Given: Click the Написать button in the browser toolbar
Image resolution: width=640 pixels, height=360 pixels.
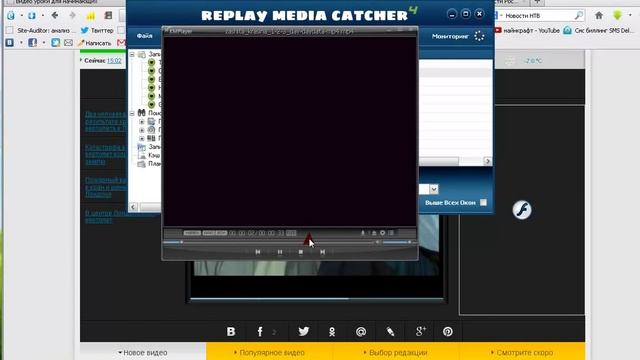Looking at the screenshot, I should click(94, 43).
